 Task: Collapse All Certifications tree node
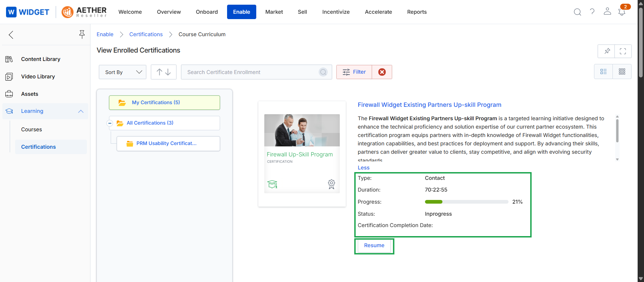pyautogui.click(x=110, y=123)
